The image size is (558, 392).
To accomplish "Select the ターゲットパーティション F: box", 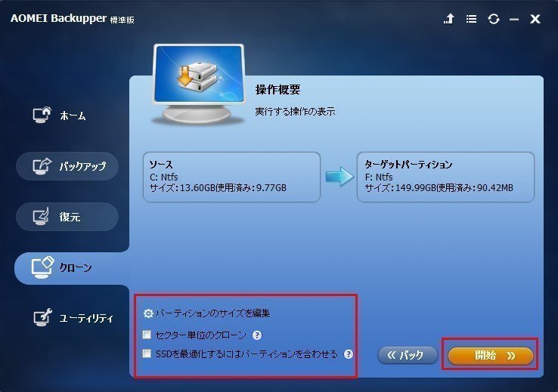I will pyautogui.click(x=445, y=177).
